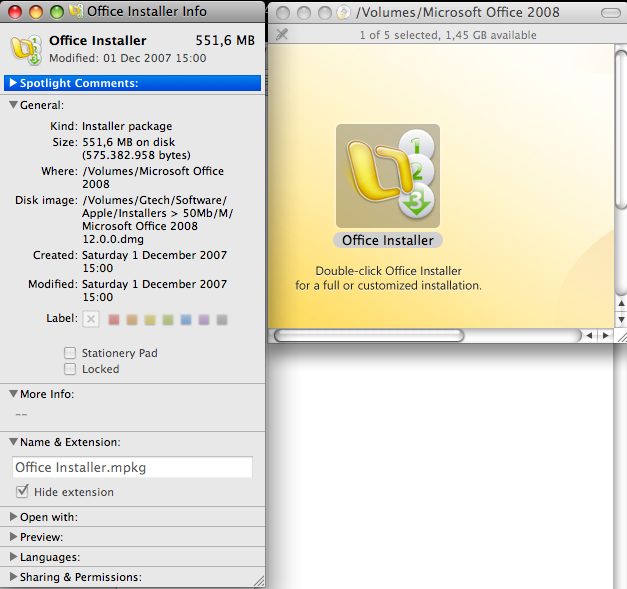Screen dimensions: 627x589
Task: Expand the Languages section
Action: [x=13, y=557]
